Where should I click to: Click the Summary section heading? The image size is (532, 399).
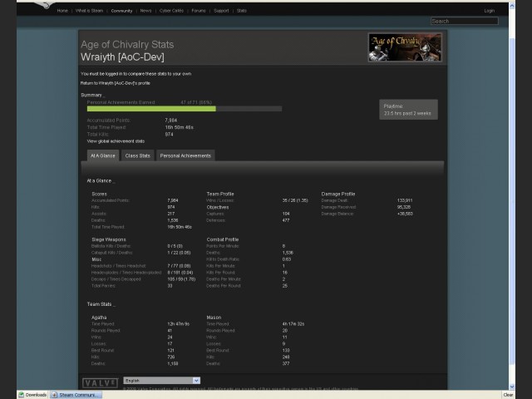pyautogui.click(x=91, y=95)
